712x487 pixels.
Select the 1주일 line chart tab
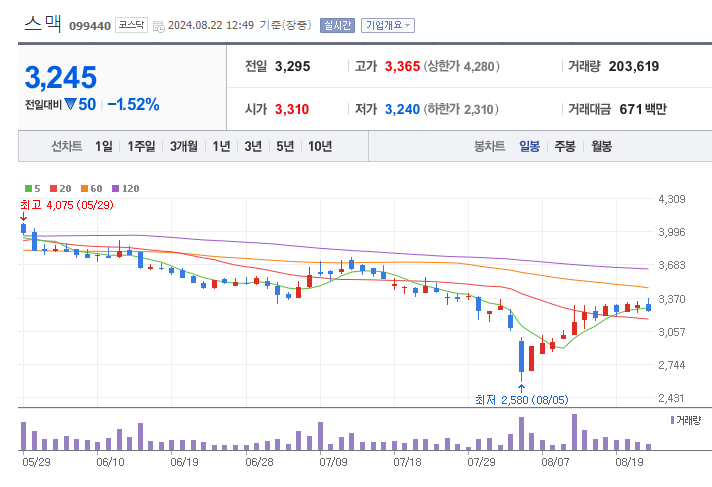(141, 146)
